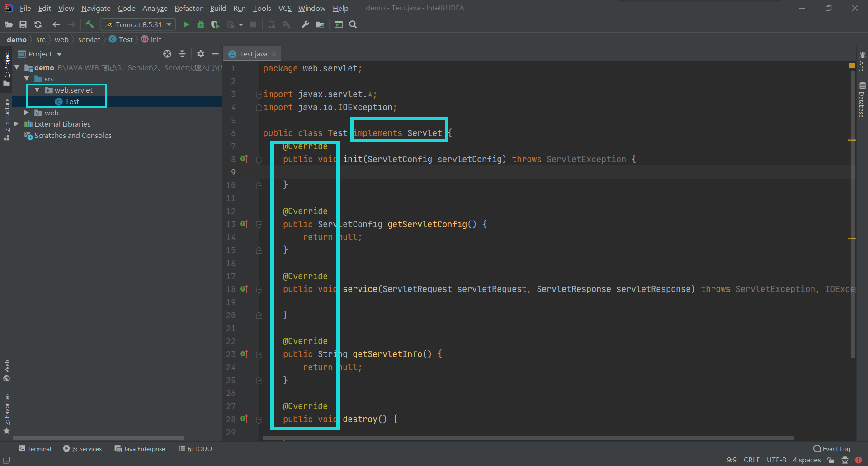Toggle the Structure tool window side tab

tap(7, 119)
